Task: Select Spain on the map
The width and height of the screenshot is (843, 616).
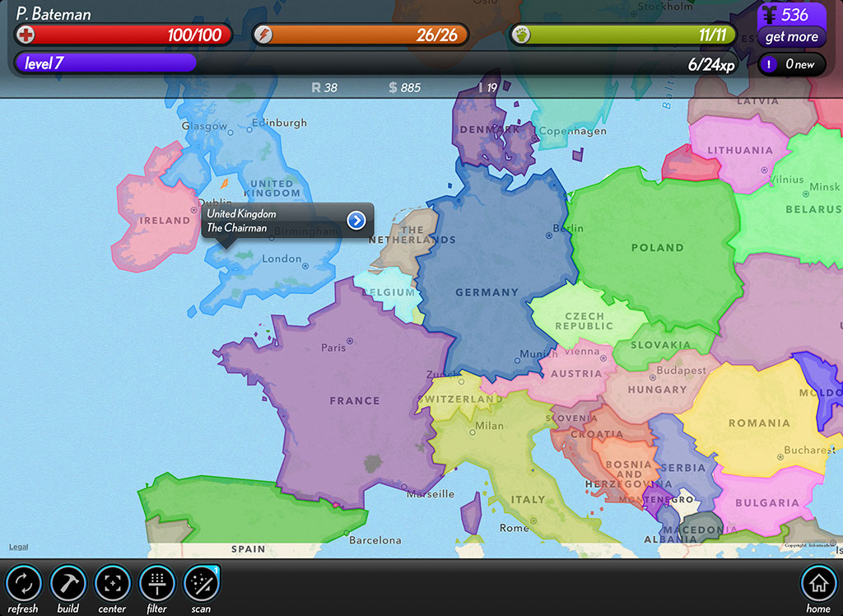Action: [248, 548]
